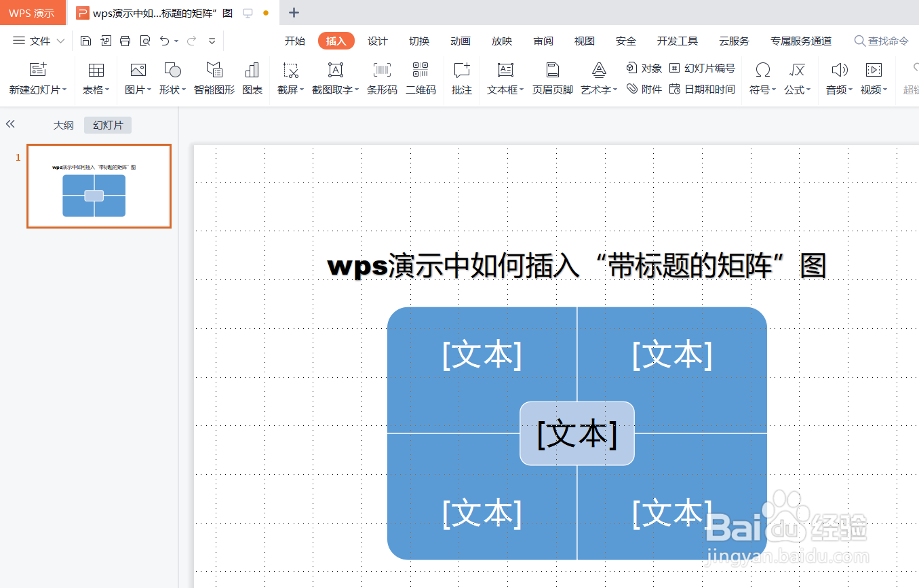Image resolution: width=919 pixels, height=588 pixels.
Task: Switch to the Outline (大纲) pane tab
Action: coord(64,125)
